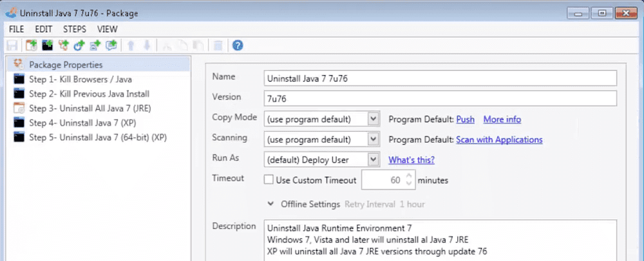Click the console icon beside Step 5
Image resolution: width=644 pixels, height=261 pixels.
pyautogui.click(x=19, y=138)
